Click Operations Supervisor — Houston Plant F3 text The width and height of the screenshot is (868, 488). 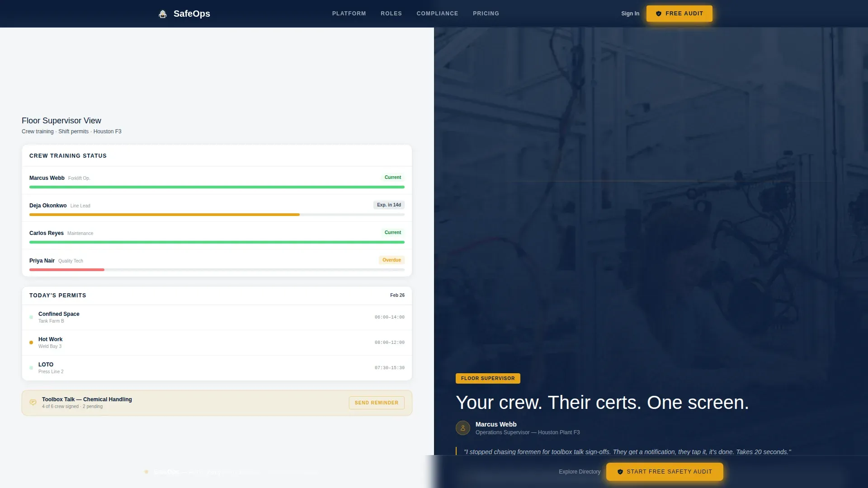point(528,432)
